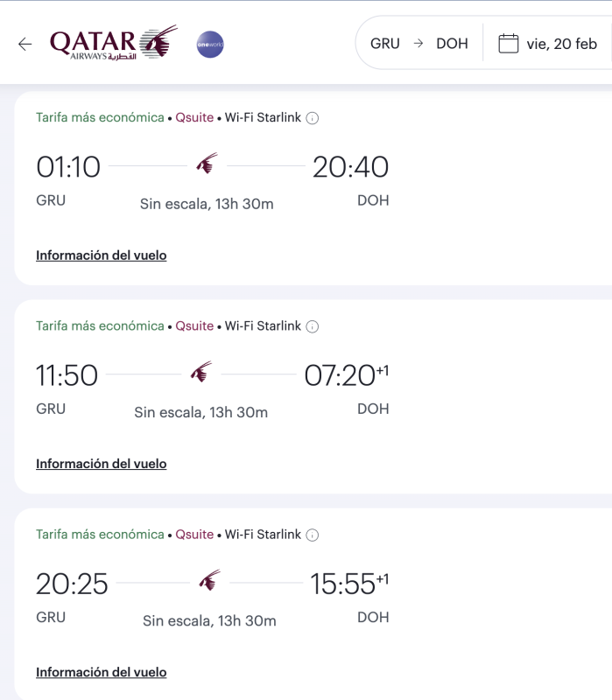Select the 11:50 departure time
This screenshot has width=612, height=700.
pos(67,375)
